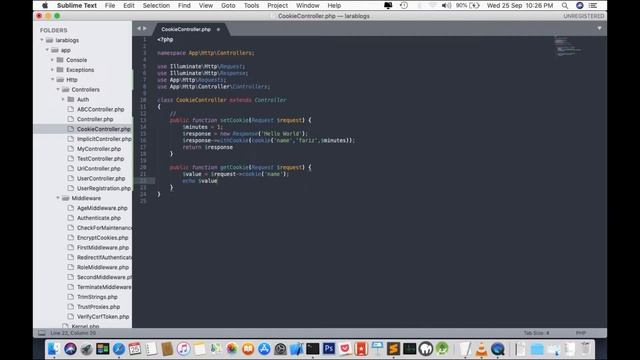Viewport: 640px width, 360px height.
Task: Open Photoshop from the dock
Action: point(329,349)
